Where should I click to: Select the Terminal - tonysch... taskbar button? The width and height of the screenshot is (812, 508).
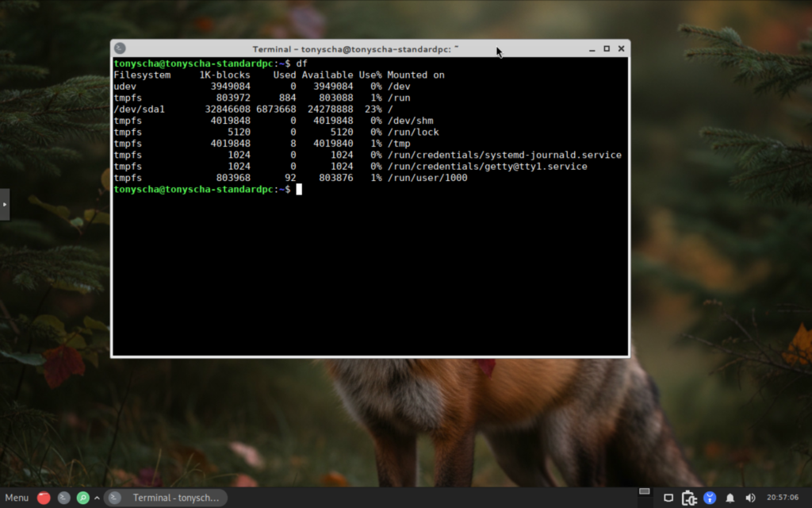point(166,498)
